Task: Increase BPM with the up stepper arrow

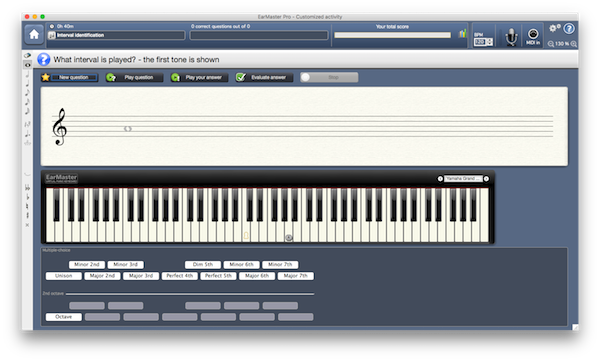Action: click(489, 40)
